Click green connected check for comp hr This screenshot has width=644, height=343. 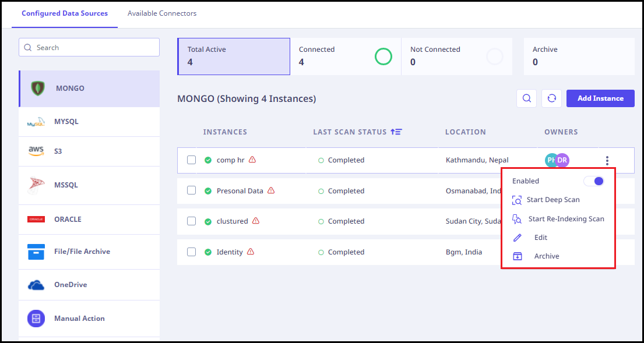click(208, 160)
